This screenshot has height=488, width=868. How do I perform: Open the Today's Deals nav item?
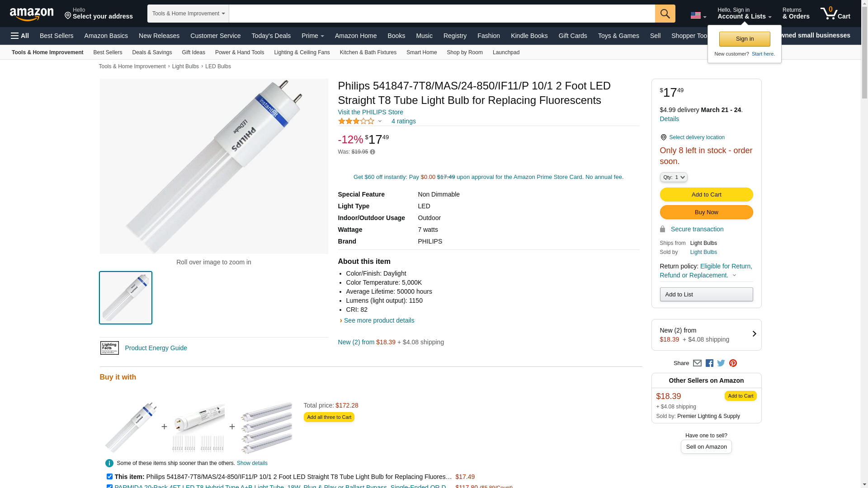point(271,36)
